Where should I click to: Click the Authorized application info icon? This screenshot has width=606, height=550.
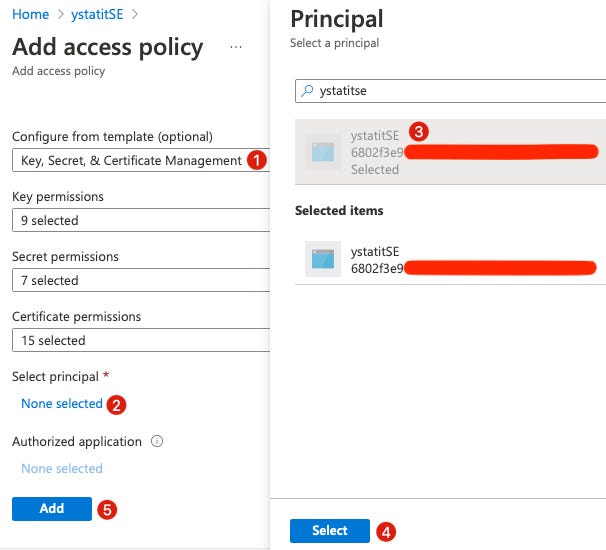(x=157, y=441)
